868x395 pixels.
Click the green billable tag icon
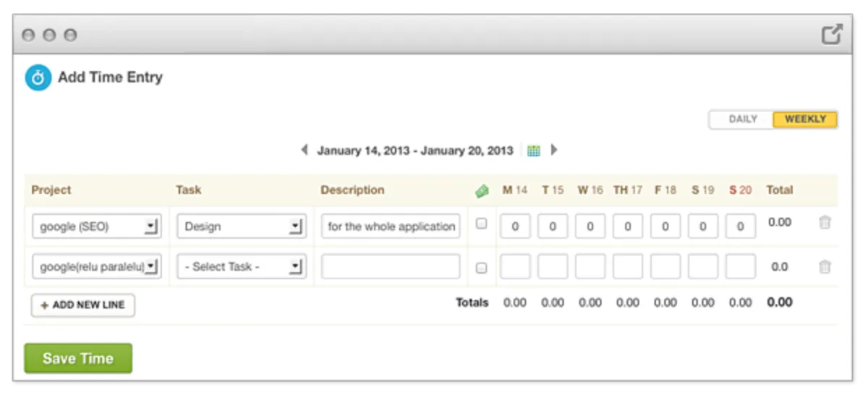tap(482, 191)
